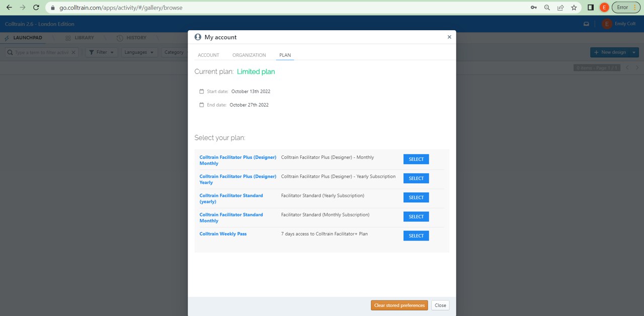The height and width of the screenshot is (316, 644).
Task: Switch to the History tab
Action: (132, 38)
